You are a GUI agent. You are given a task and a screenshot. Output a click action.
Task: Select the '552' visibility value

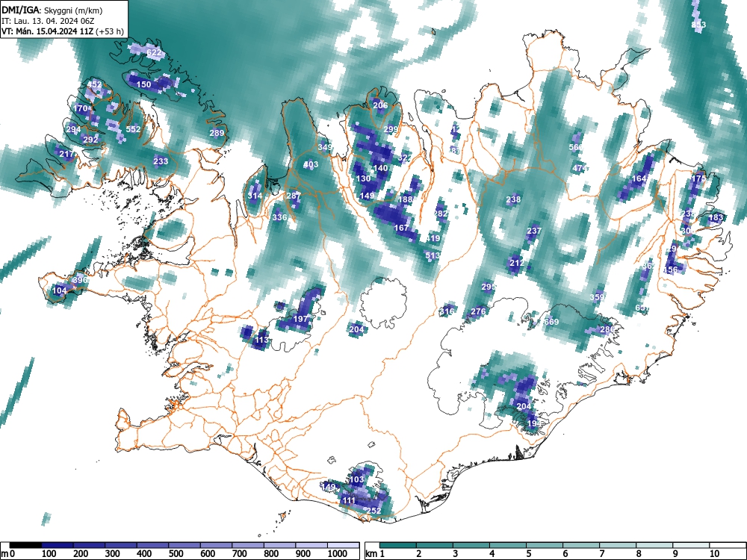click(x=134, y=129)
